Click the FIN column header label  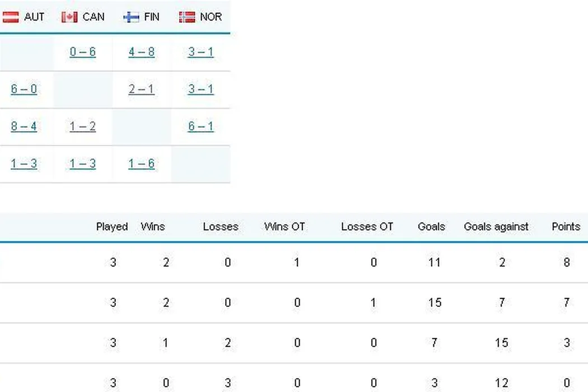click(151, 17)
